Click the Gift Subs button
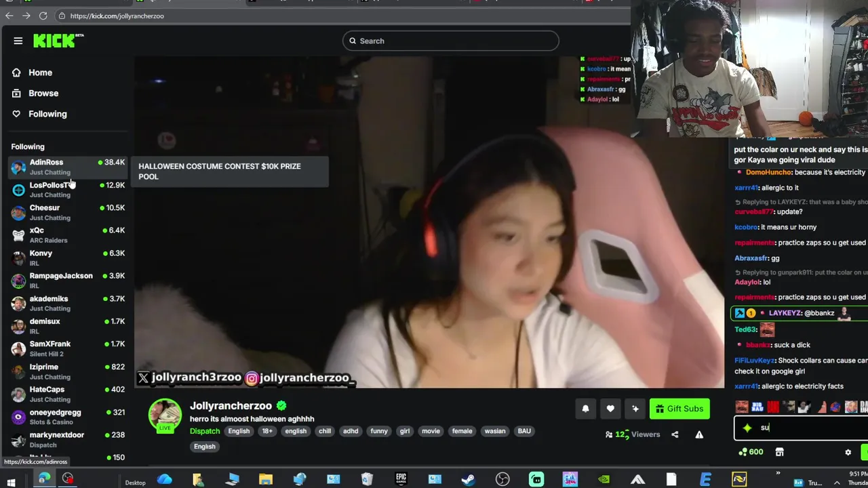This screenshot has width=868, height=488. click(679, 409)
